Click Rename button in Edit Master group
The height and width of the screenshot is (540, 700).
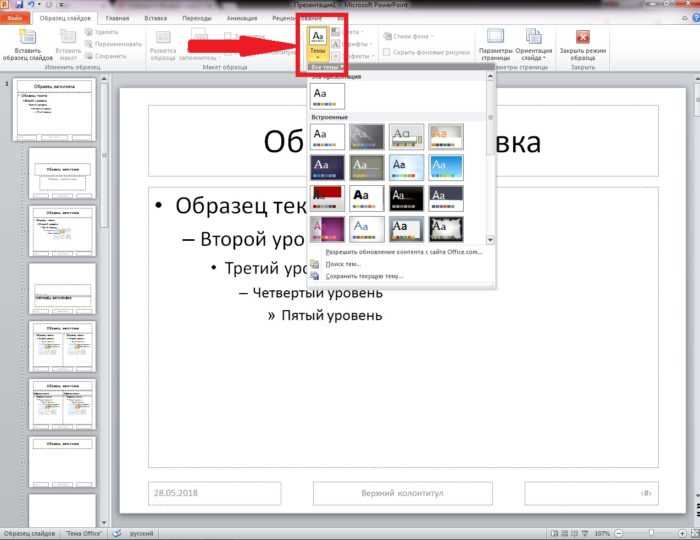(113, 44)
